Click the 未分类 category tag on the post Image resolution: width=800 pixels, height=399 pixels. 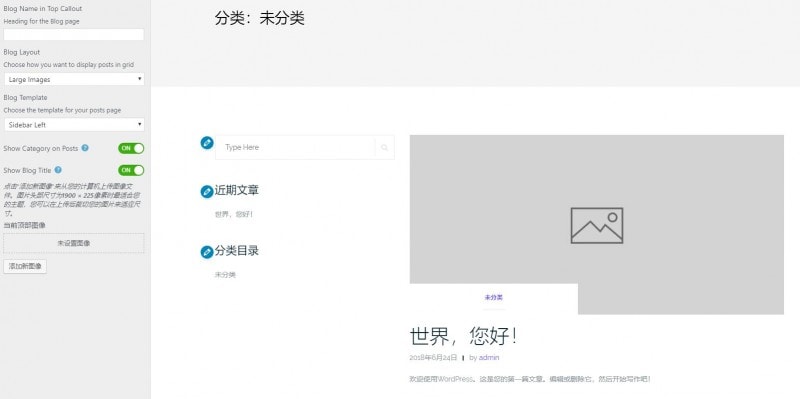[494, 297]
